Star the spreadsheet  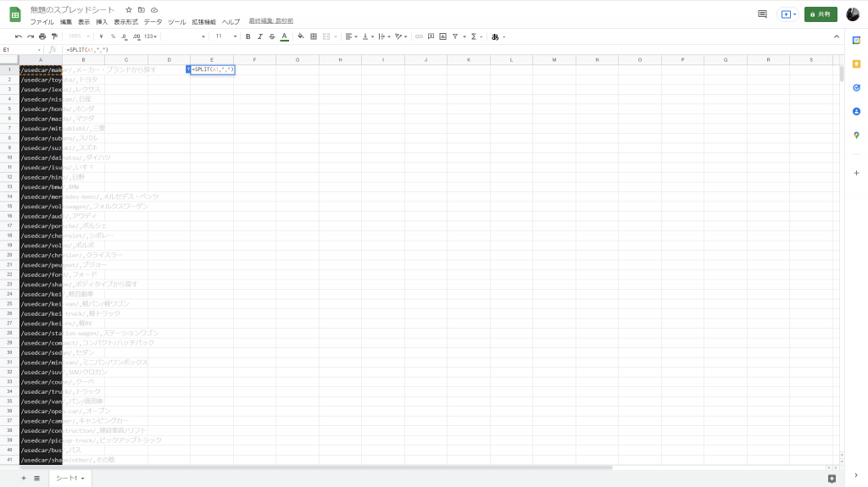129,10
